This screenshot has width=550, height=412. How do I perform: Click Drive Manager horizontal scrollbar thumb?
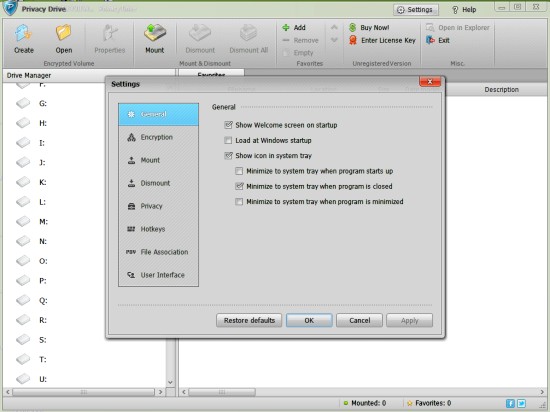[x=83, y=392]
